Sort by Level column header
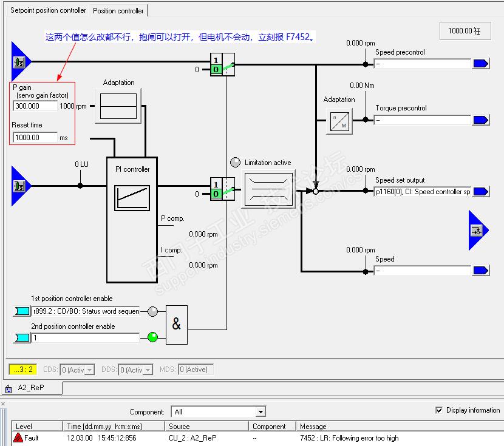 (36, 426)
